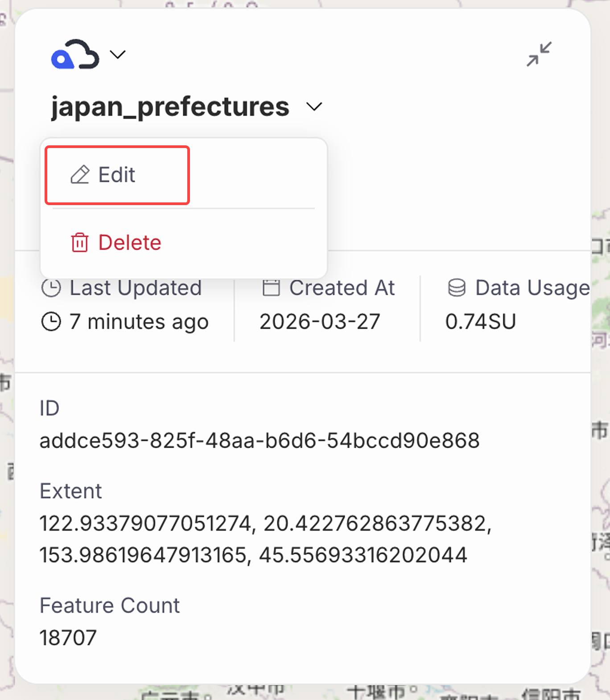Viewport: 610px width, 700px height.
Task: Collapse the panel using the inward arrows icon
Action: pyautogui.click(x=539, y=54)
